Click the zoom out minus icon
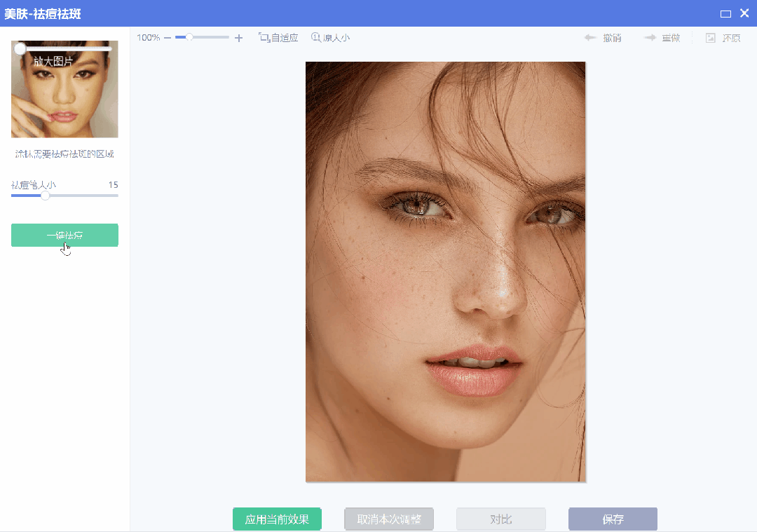 point(168,38)
